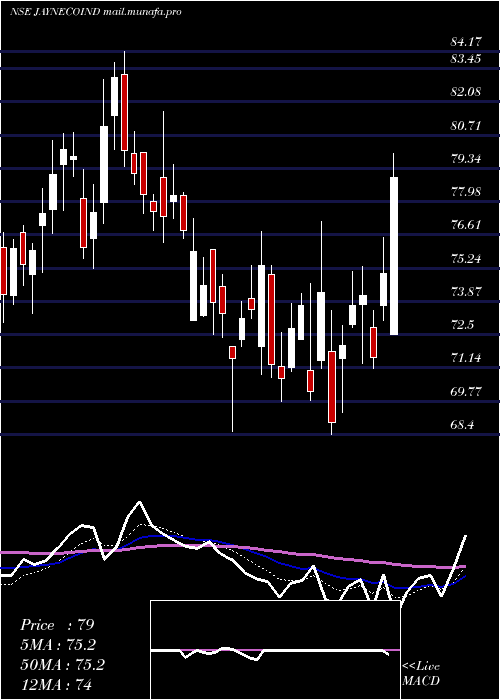The image size is (500, 700).
Task: Click the 72.5 price level label
Action: pyautogui.click(x=462, y=325)
